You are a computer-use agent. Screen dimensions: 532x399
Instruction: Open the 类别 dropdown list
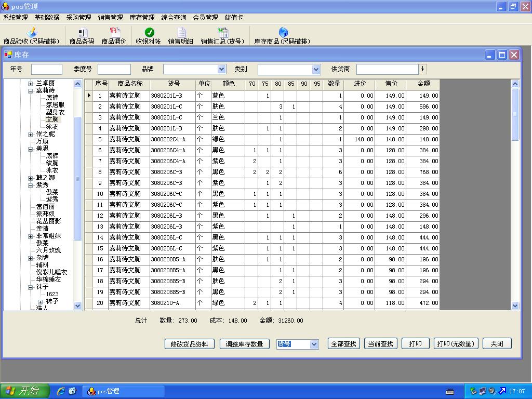tap(316, 69)
